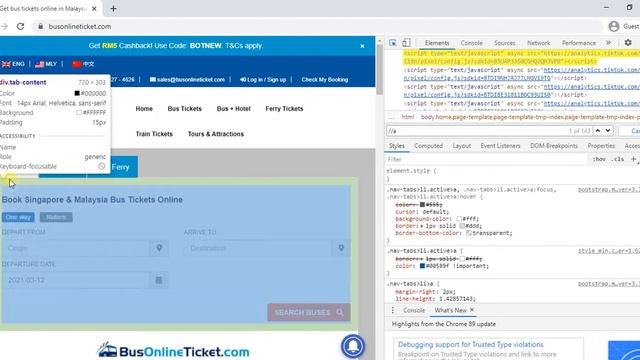Go to the Home menu item
The width and height of the screenshot is (640, 360).
click(144, 109)
